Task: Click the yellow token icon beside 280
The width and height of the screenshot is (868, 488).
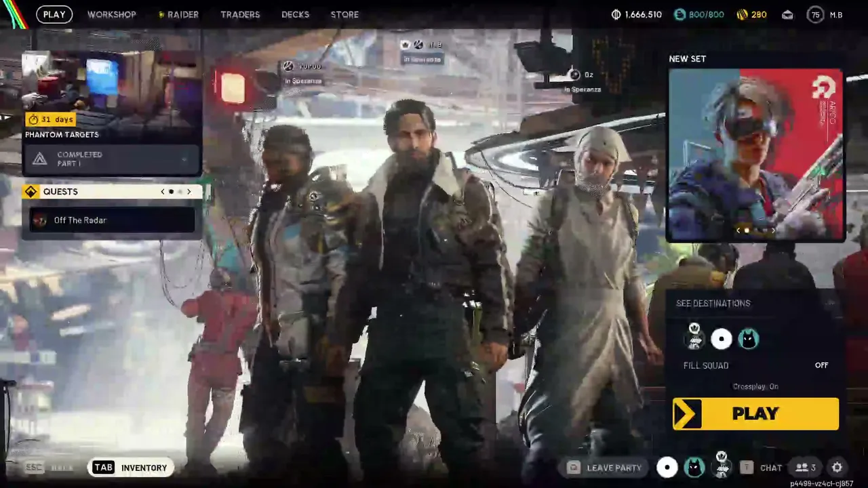Action: tap(742, 14)
